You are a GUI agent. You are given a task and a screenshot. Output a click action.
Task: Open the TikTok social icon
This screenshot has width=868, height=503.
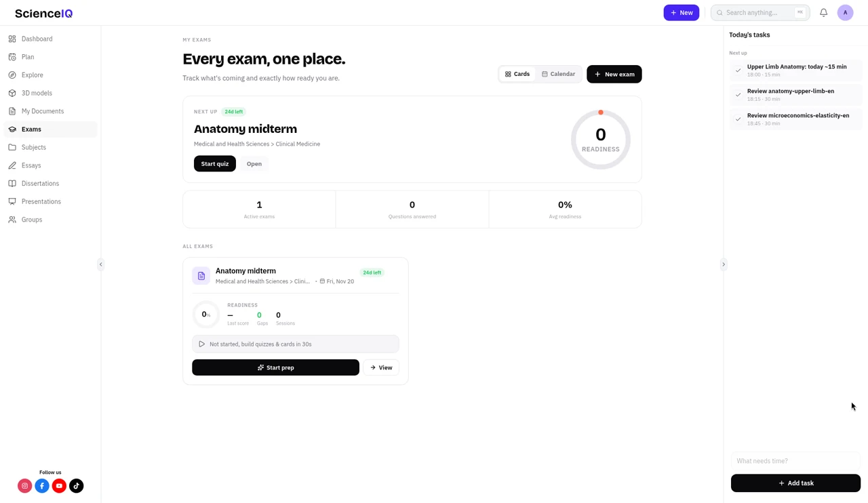77,486
